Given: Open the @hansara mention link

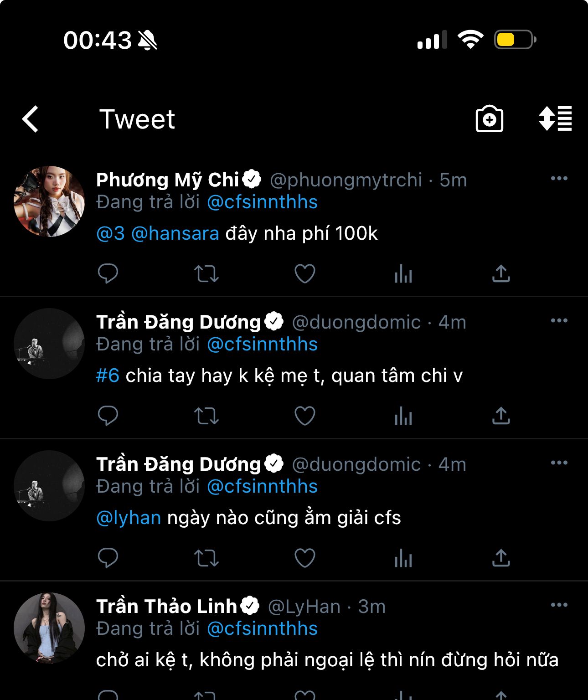Looking at the screenshot, I should pyautogui.click(x=175, y=233).
